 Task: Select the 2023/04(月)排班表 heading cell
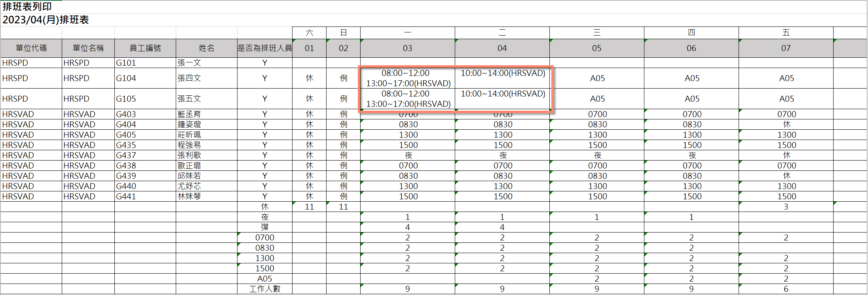click(x=46, y=20)
